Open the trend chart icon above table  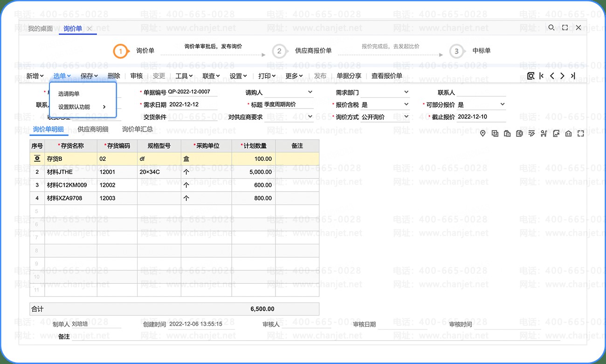[x=556, y=134]
